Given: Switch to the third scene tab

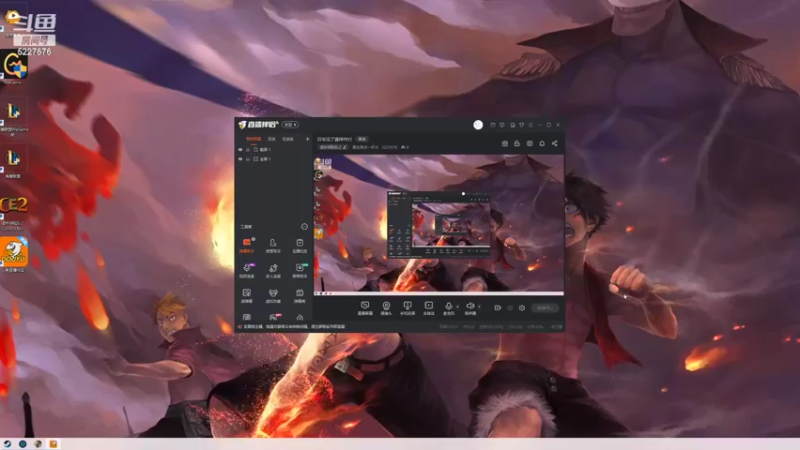Looking at the screenshot, I should click(x=288, y=139).
